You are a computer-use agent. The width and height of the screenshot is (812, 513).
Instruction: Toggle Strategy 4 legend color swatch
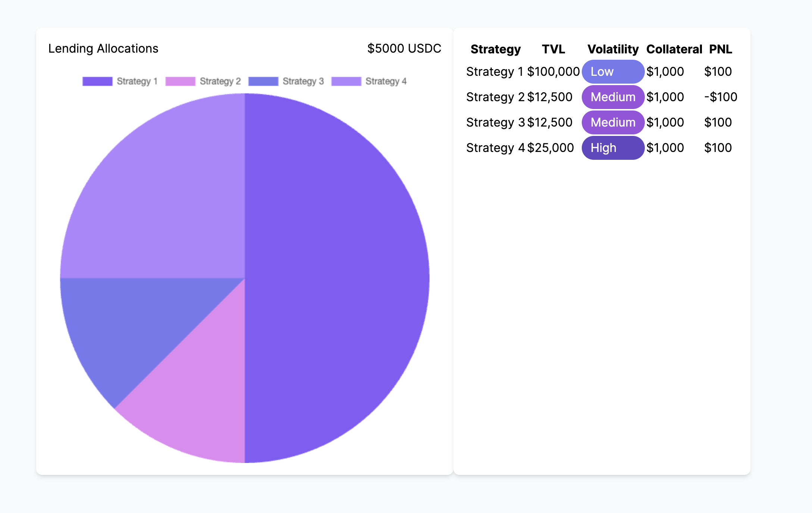pos(346,81)
